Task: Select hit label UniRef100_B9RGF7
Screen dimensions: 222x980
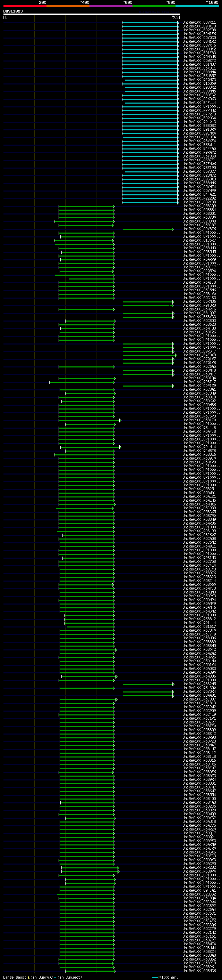Action: [x=199, y=351]
